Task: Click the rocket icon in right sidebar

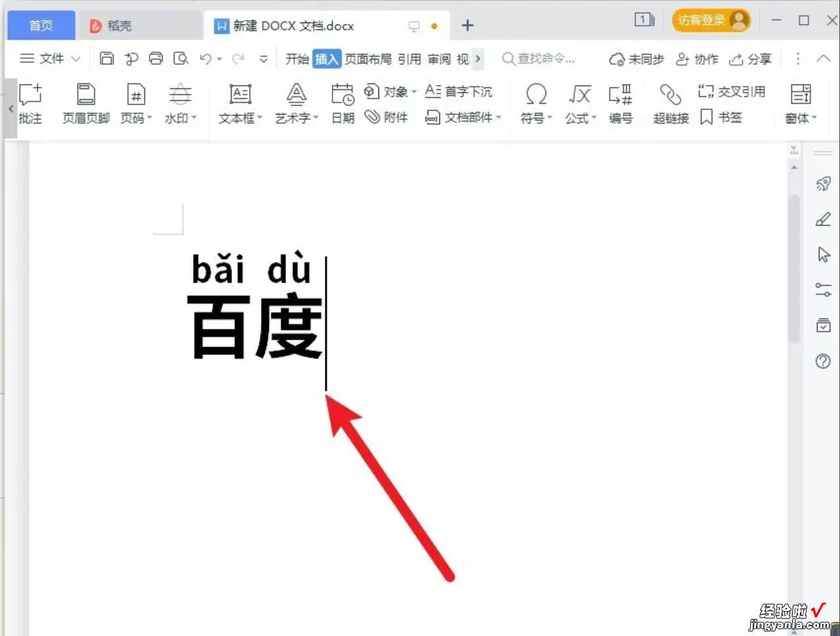Action: (823, 184)
